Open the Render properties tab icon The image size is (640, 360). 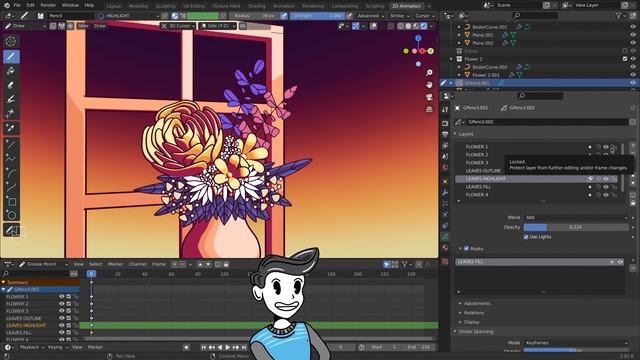pyautogui.click(x=445, y=123)
